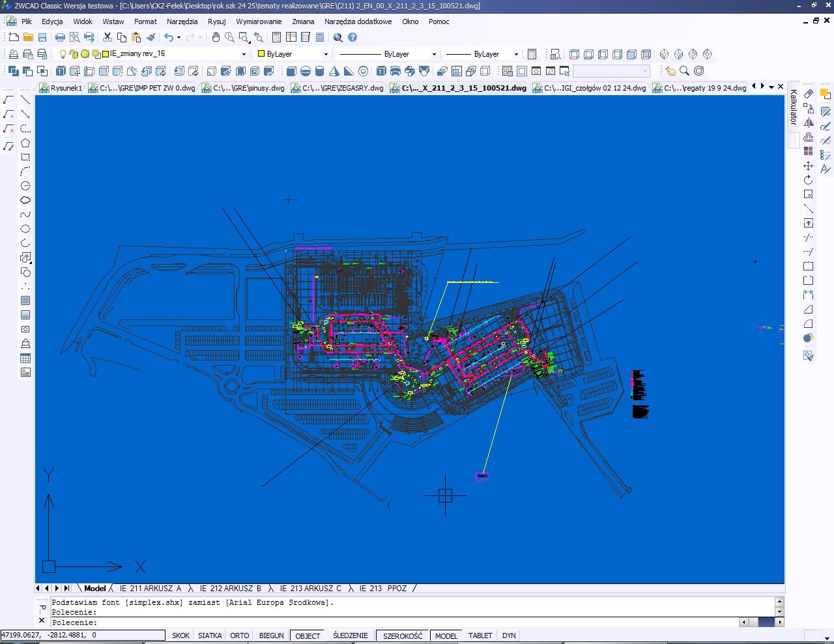Screen dimensions: 834x644
Task: Open the undo history dropdown arrow
Action: 179,37
